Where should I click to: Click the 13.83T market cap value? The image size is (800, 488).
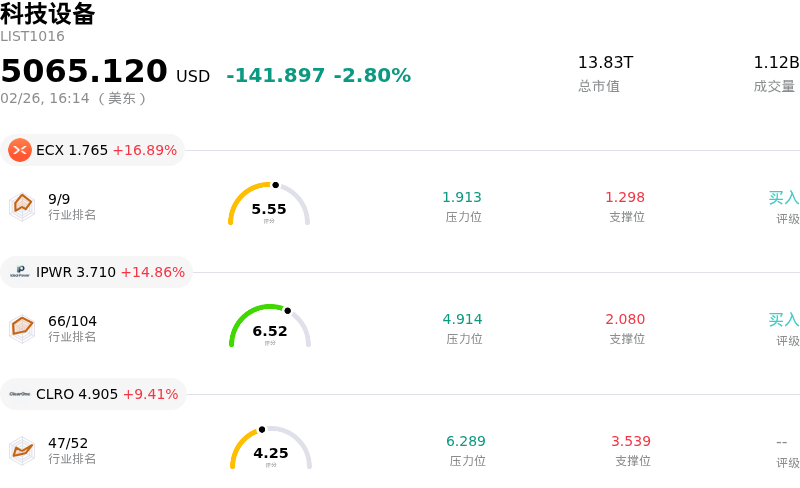point(605,63)
